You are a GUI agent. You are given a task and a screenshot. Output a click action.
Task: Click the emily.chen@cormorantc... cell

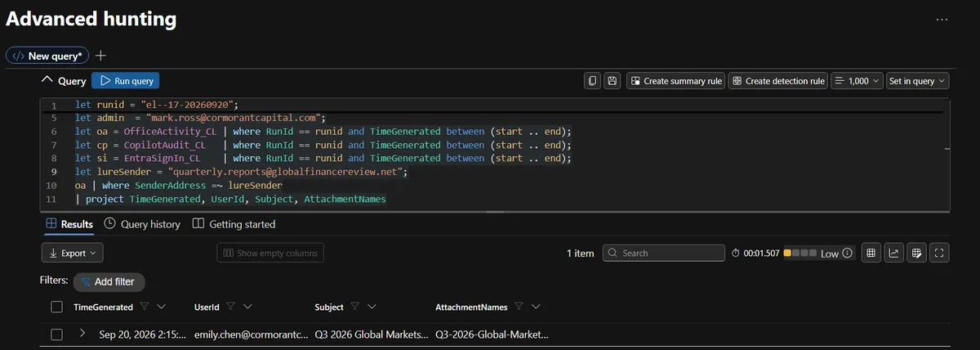pos(252,334)
